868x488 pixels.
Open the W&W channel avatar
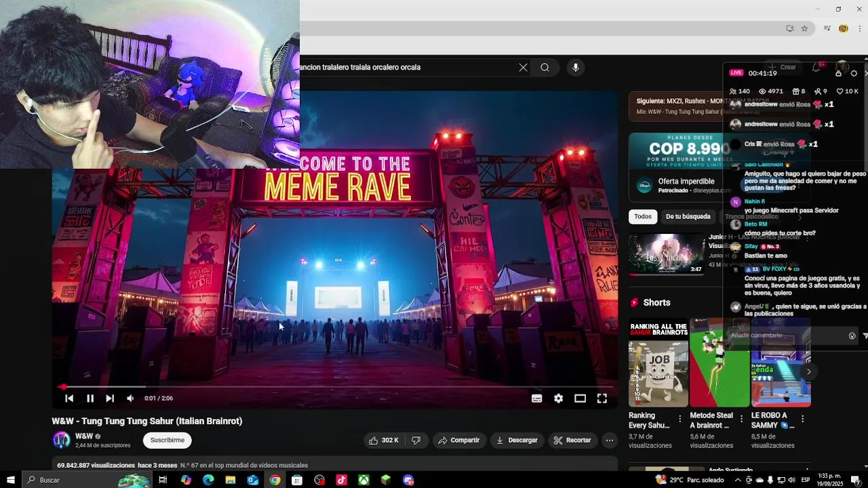point(61,441)
